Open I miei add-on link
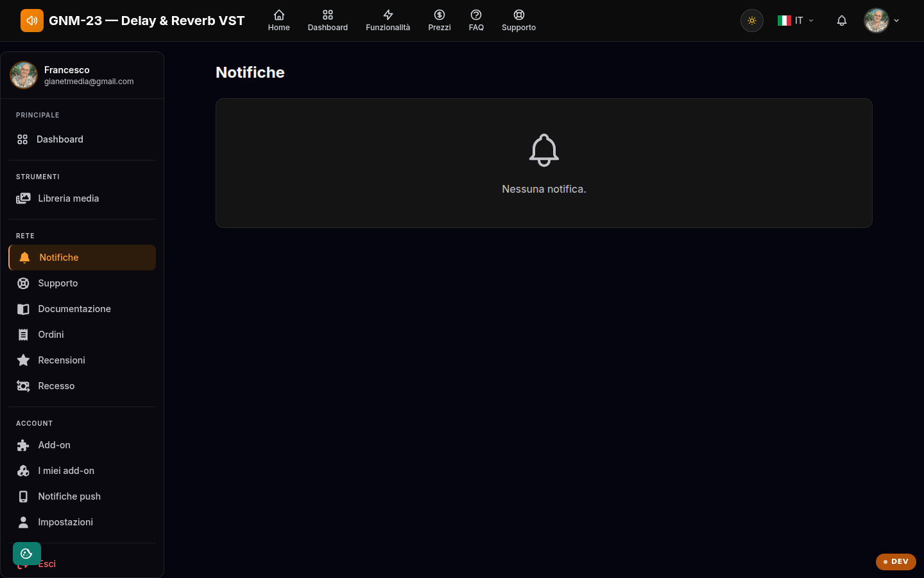Image resolution: width=924 pixels, height=578 pixels. (82, 471)
